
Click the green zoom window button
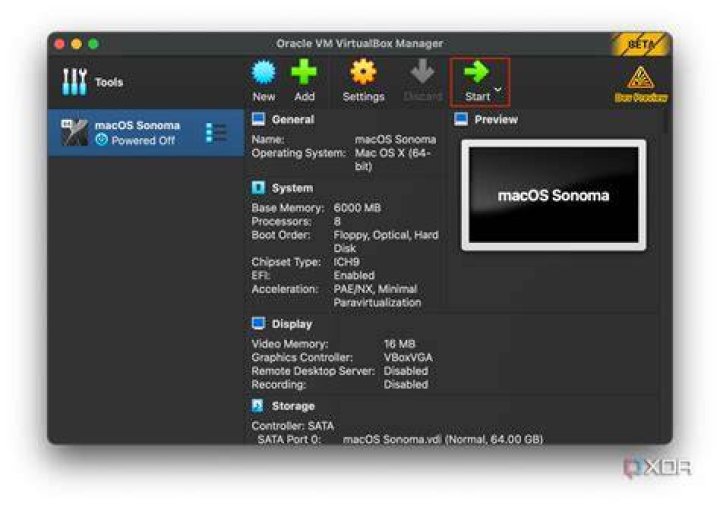[x=94, y=44]
